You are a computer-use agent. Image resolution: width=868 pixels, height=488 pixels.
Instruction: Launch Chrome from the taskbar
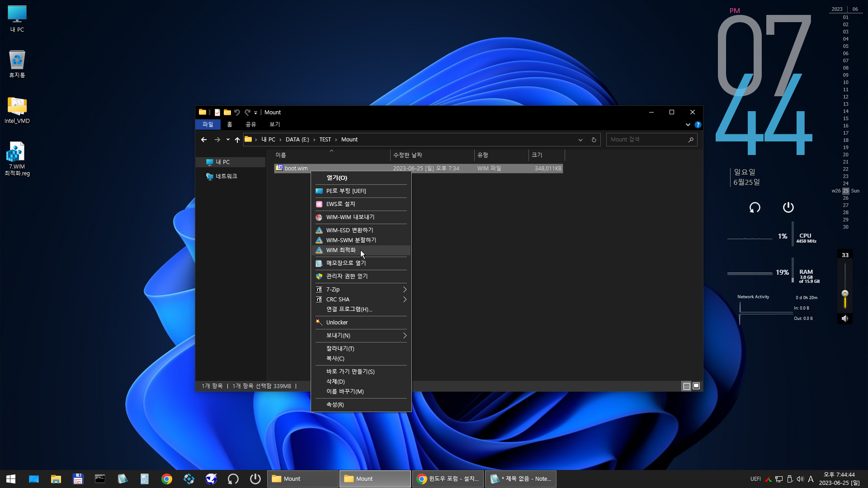[167, 479]
